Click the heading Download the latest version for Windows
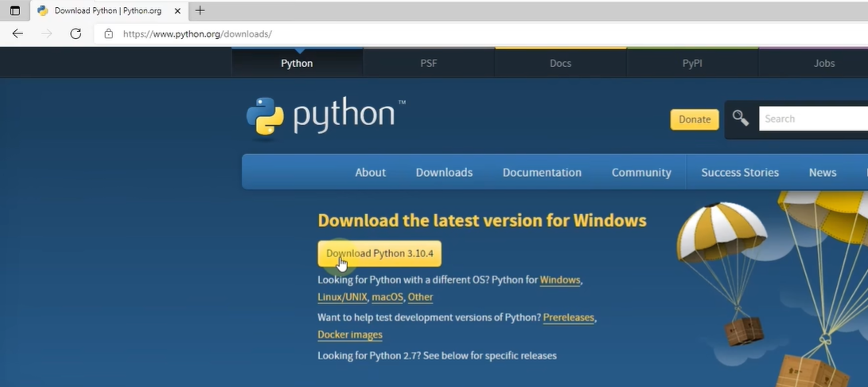This screenshot has width=868, height=387. 482,220
